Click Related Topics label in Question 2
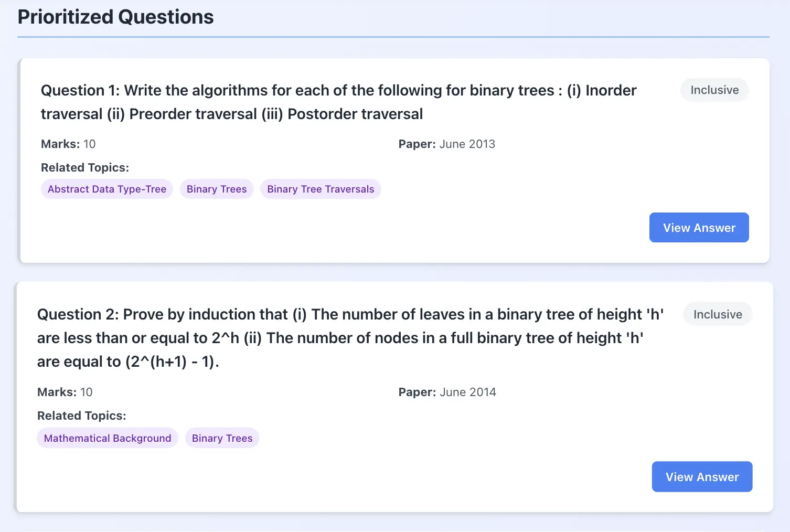 82,416
